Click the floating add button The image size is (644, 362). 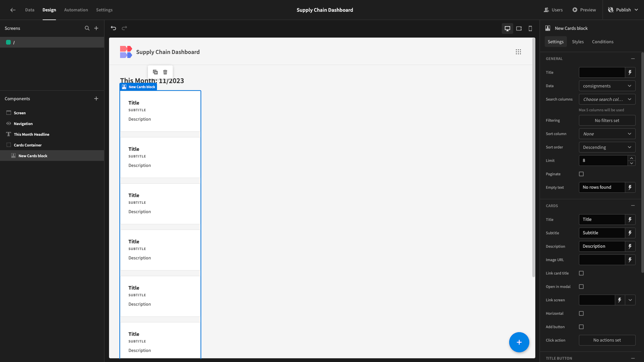pos(519,342)
